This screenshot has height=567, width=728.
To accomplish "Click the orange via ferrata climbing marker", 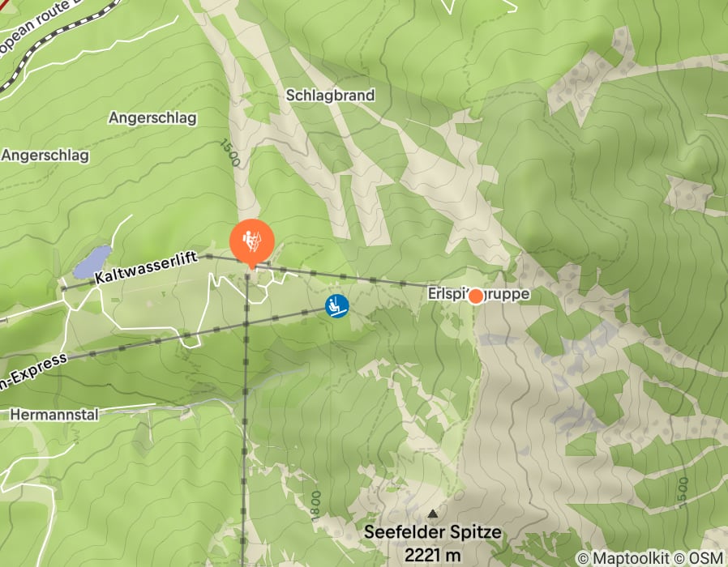I will (251, 241).
